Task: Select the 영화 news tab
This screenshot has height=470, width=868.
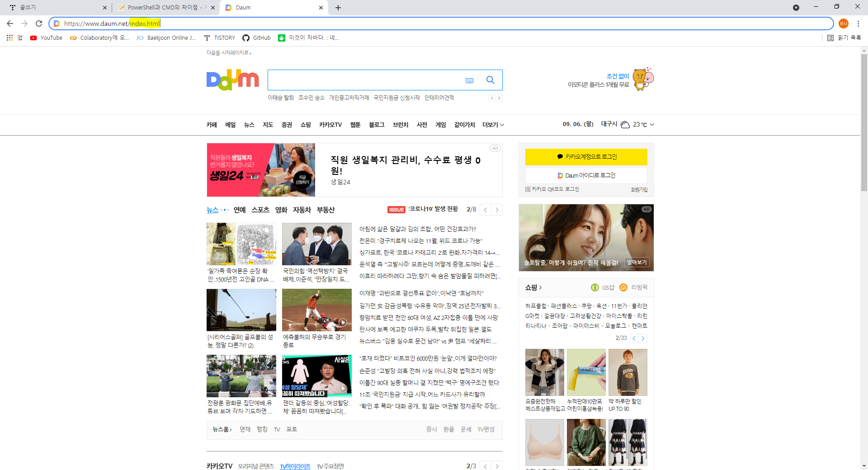Action: (281, 210)
